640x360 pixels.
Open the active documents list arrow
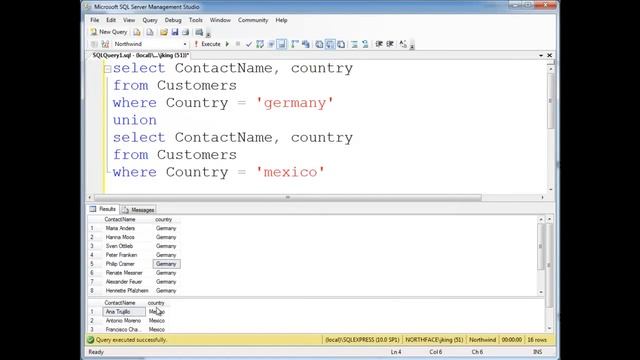pyautogui.click(x=541, y=55)
